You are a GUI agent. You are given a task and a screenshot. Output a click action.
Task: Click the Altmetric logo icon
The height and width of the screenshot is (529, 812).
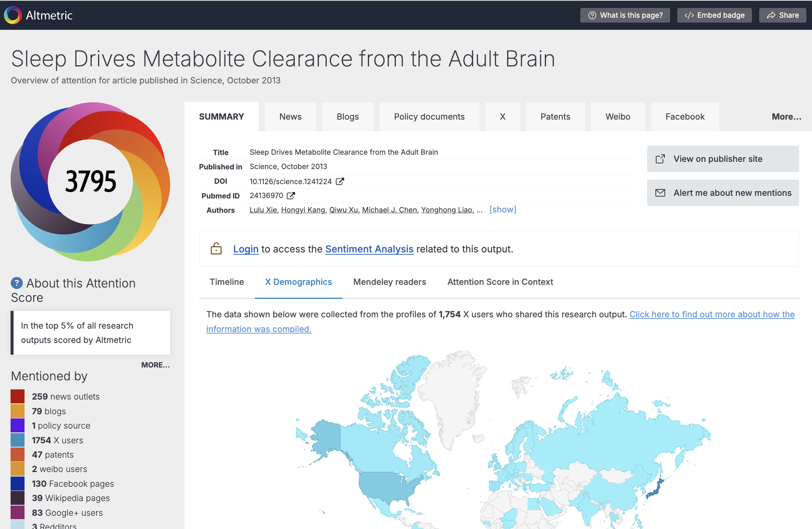tap(13, 15)
